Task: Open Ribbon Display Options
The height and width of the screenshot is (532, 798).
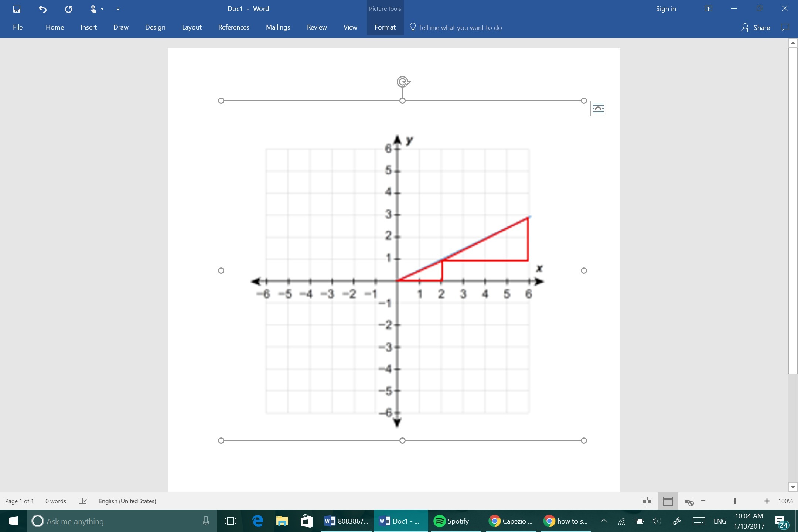Action: [x=708, y=9]
